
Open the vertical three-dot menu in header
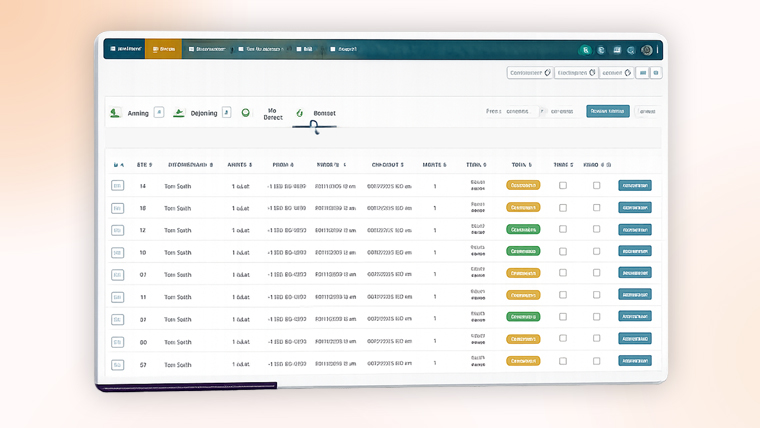657,49
